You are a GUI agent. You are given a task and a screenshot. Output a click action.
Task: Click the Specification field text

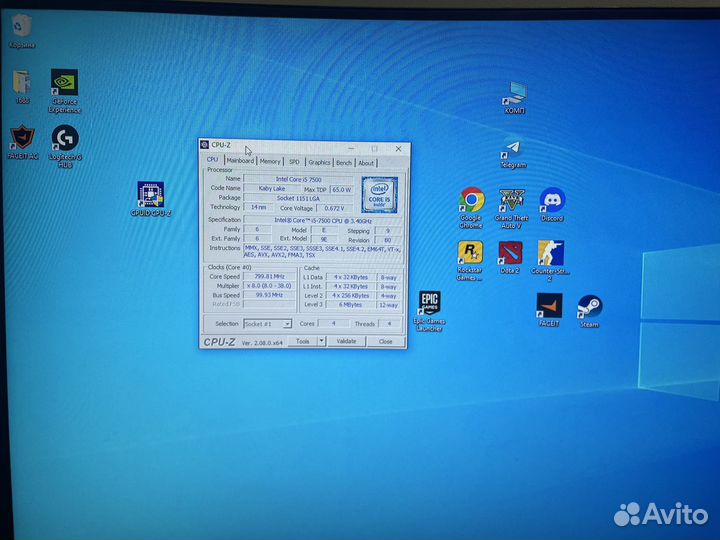pos(323,220)
